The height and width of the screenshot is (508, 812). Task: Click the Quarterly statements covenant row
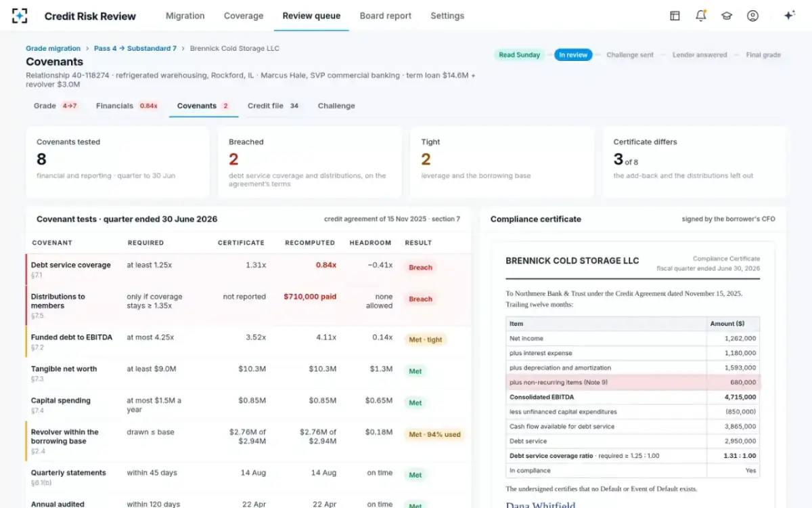[x=248, y=477]
